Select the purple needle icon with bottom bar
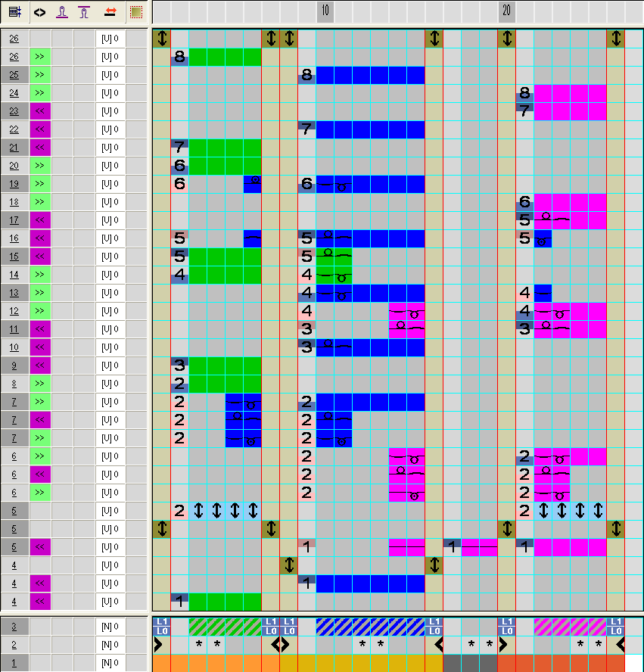Screen dimensions: 644x672 [x=62, y=12]
